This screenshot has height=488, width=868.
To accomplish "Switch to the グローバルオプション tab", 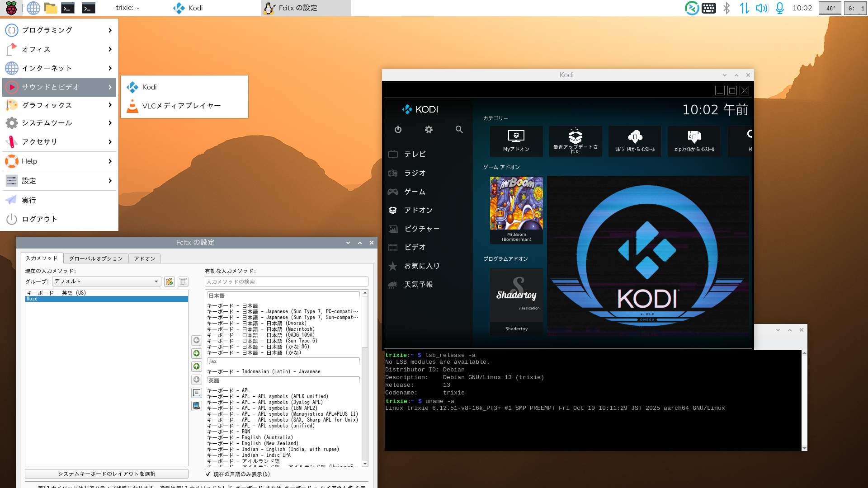I will (x=96, y=258).
